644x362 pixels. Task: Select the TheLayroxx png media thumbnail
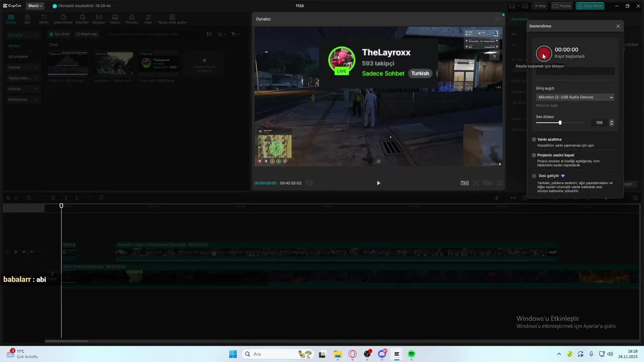tap(159, 63)
